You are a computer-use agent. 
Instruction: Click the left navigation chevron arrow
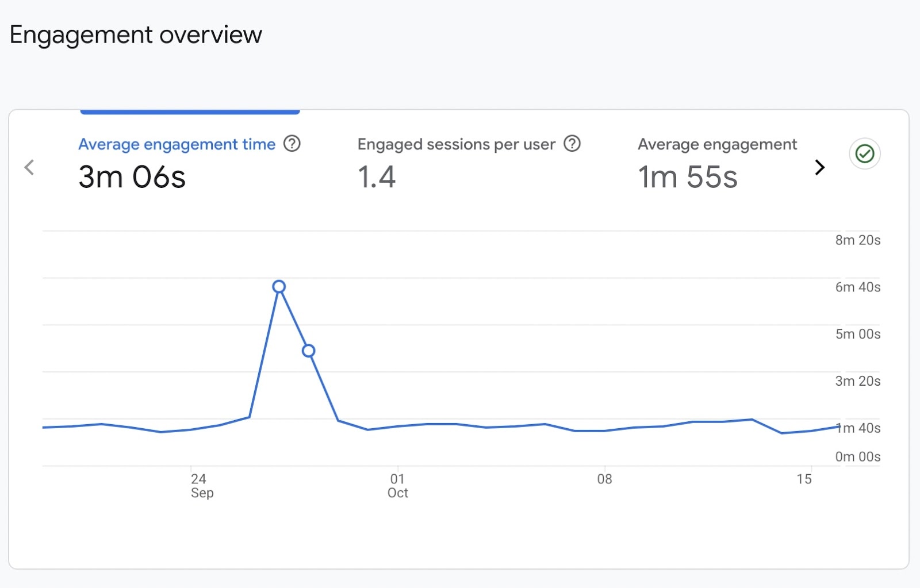coord(29,167)
